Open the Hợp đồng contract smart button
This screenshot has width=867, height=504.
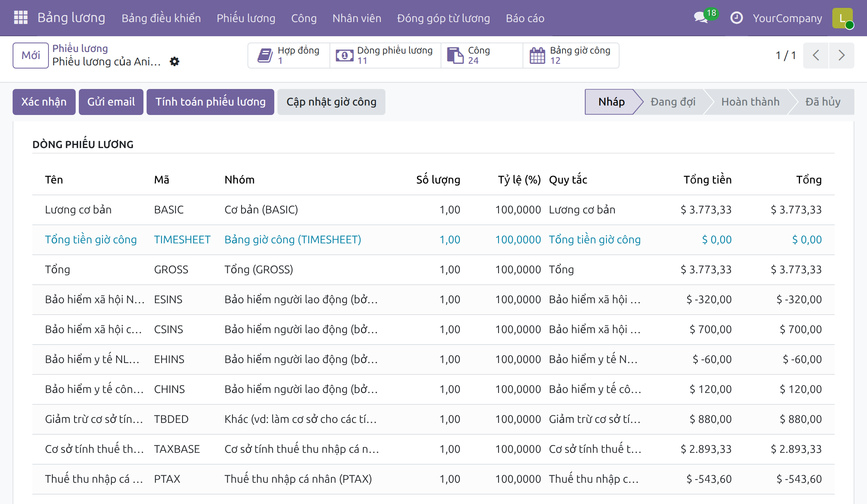[289, 56]
